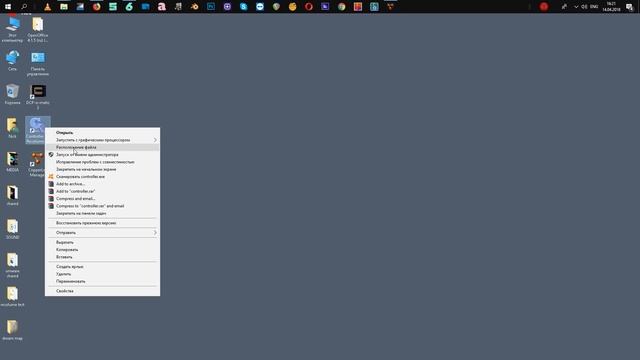The image size is (640, 360).
Task: Click the pink letter 'a' taskbar icon
Action: pos(162,7)
